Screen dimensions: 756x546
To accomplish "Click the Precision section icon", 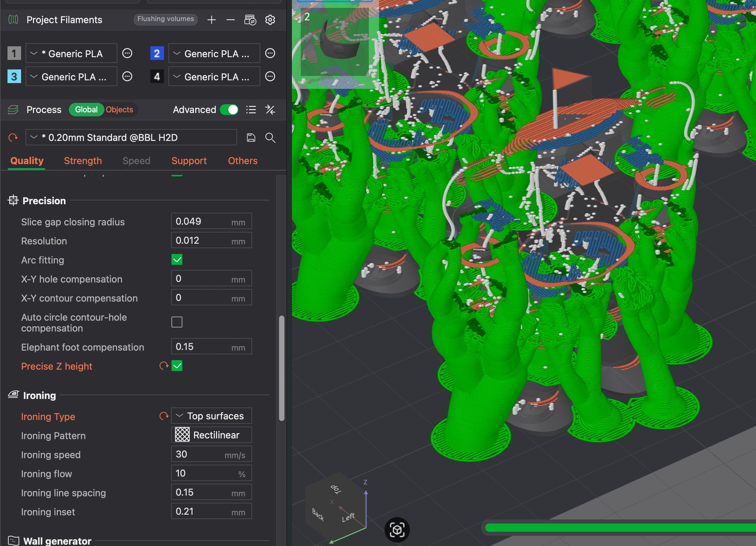I will [13, 201].
